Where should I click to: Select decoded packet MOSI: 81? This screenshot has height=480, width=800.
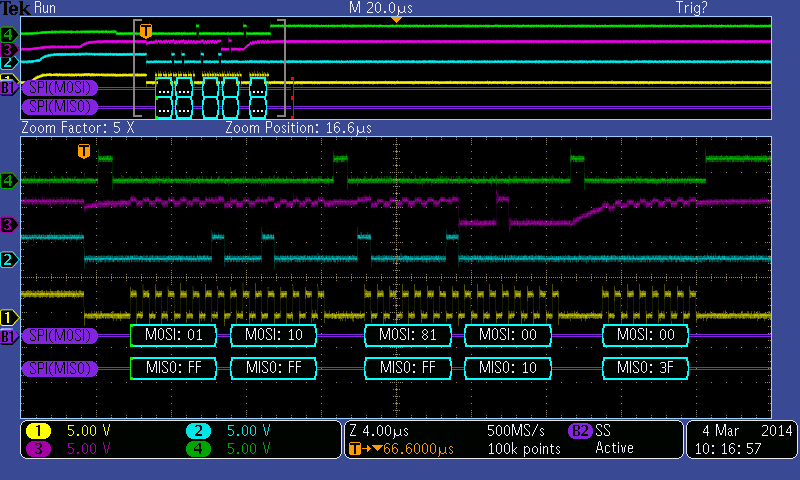tap(408, 335)
